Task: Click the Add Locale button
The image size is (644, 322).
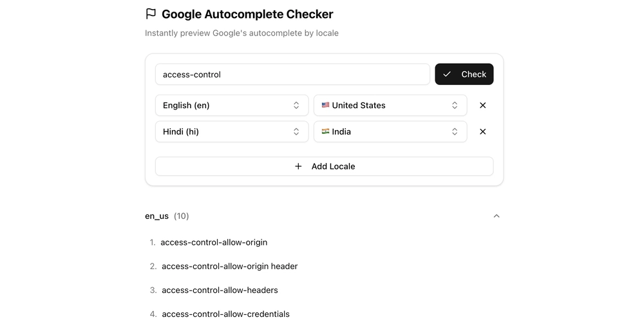Action: (x=324, y=166)
